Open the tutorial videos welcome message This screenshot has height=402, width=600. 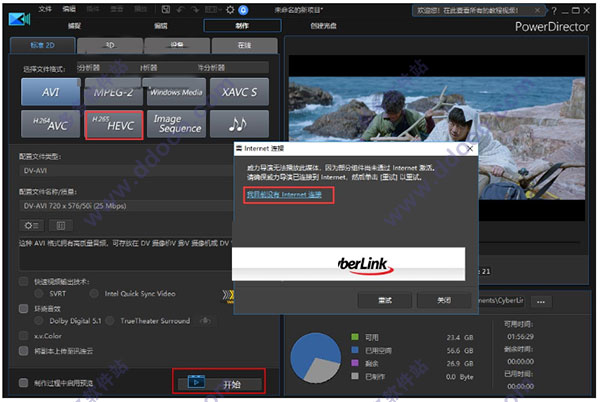tap(468, 11)
